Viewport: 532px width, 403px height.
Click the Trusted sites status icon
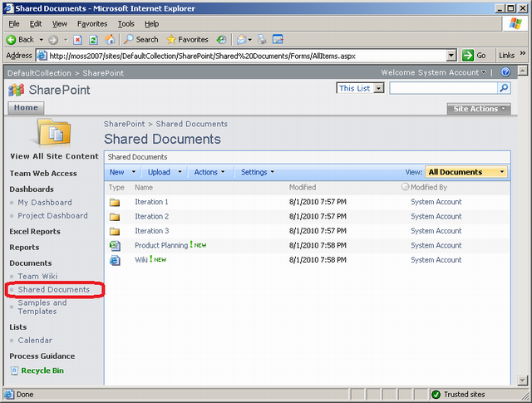(436, 395)
